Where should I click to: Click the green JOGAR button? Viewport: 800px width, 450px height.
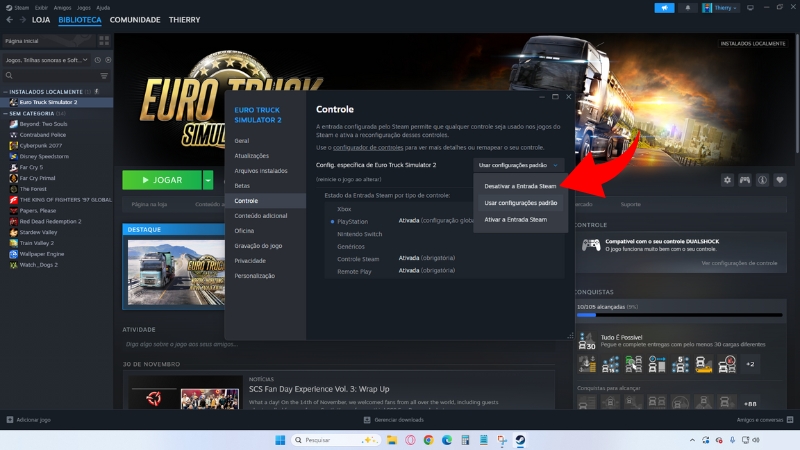coord(162,180)
